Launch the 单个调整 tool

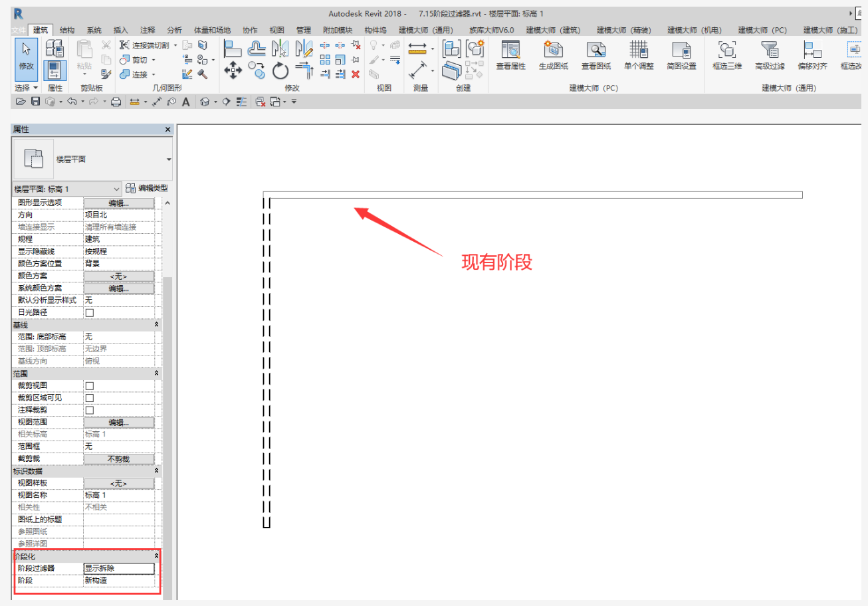[639, 55]
